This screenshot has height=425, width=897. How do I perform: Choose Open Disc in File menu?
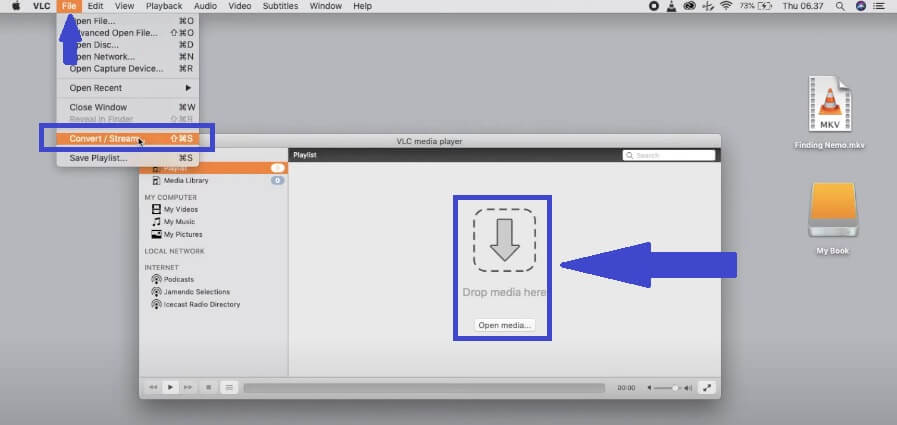128,45
